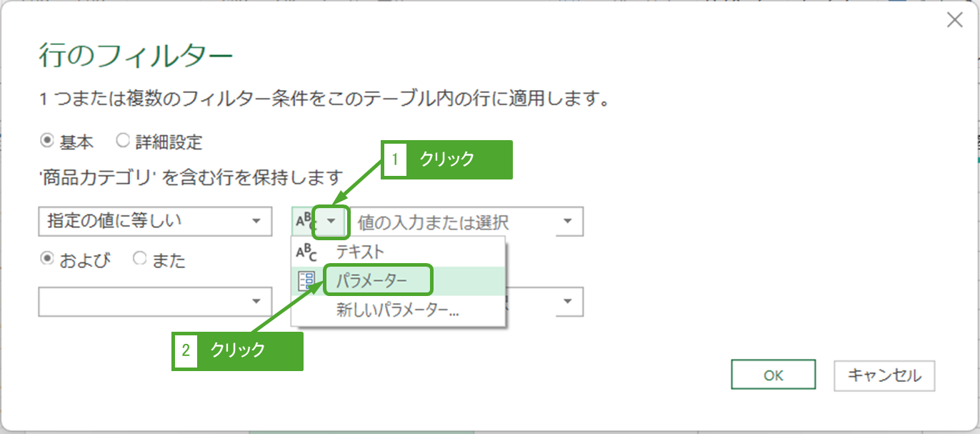The image size is (980, 434).
Task: Open the 値の入力または選択 dropdown arrow
Action: pyautogui.click(x=568, y=222)
